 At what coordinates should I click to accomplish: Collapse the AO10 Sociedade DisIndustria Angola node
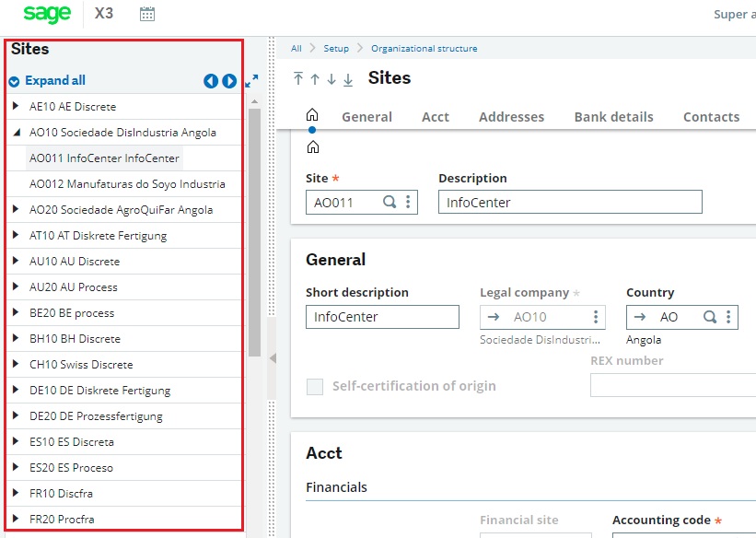(16, 133)
